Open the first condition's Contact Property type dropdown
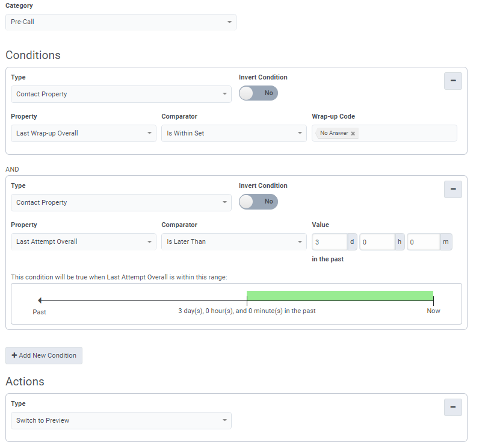488x448 pixels. pyautogui.click(x=121, y=94)
